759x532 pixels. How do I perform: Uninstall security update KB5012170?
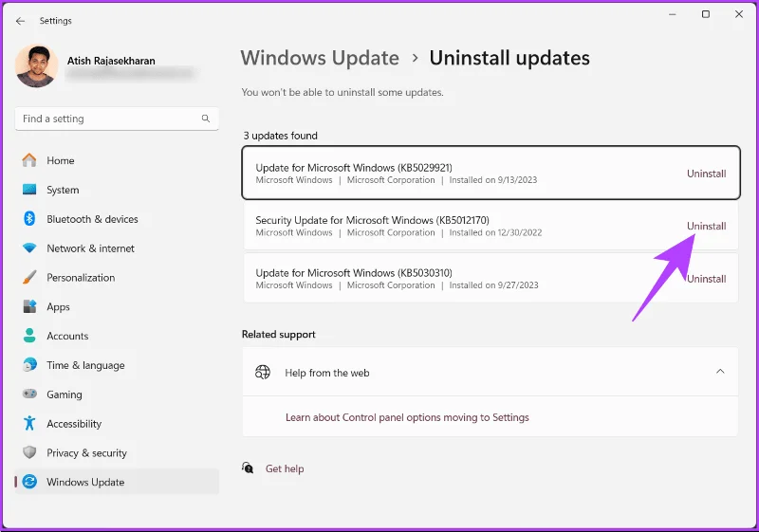click(x=706, y=226)
